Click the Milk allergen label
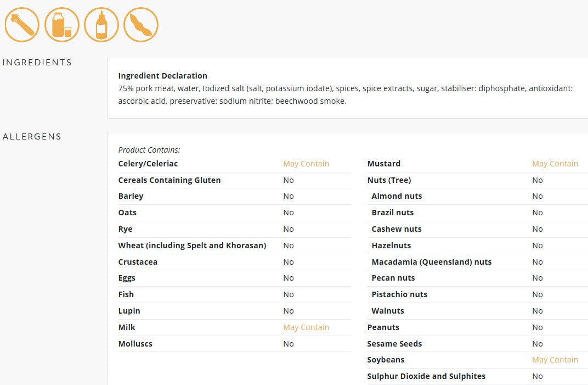The width and height of the screenshot is (588, 385). click(x=127, y=327)
